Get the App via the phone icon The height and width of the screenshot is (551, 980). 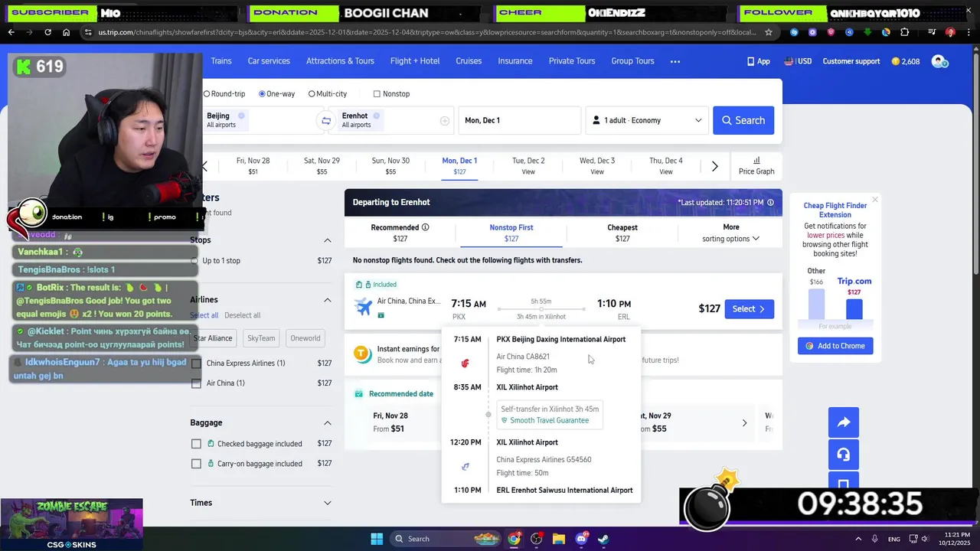pos(758,61)
